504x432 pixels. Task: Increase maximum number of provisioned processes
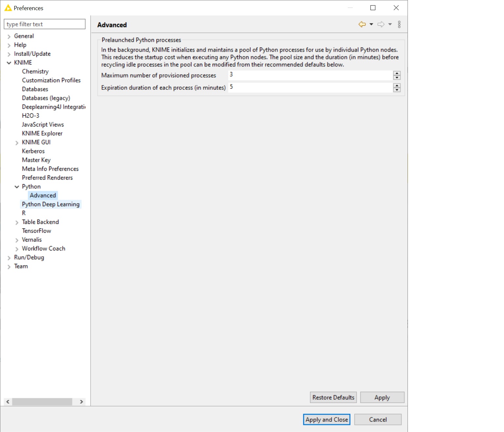(397, 73)
